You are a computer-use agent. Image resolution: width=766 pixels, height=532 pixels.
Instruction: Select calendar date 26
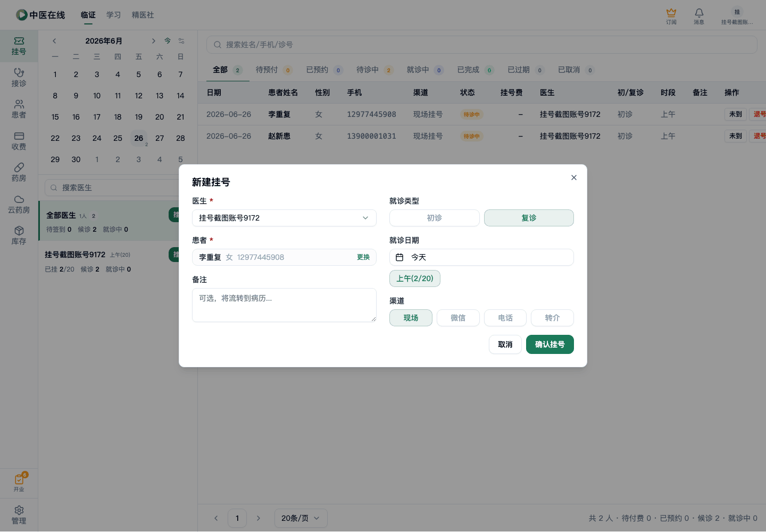(139, 138)
